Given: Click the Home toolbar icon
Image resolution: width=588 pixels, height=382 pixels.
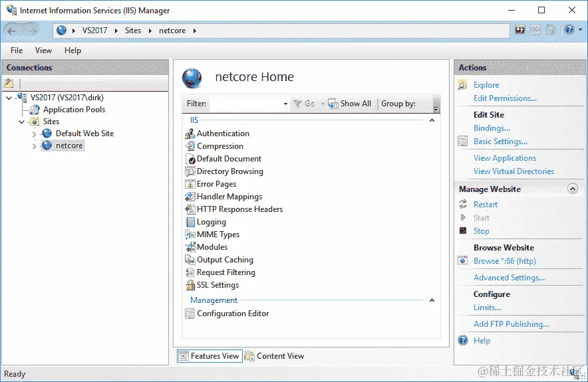Looking at the screenshot, I should click(x=551, y=30).
